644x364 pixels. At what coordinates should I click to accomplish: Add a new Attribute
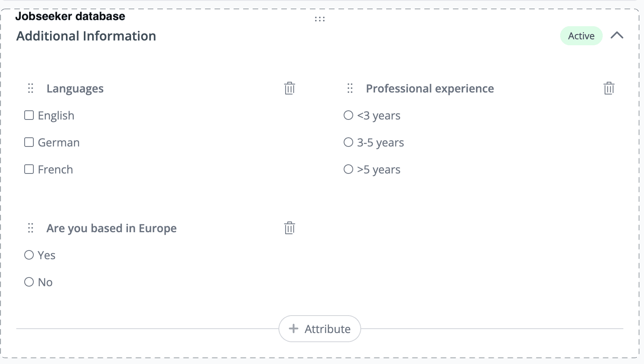point(320,329)
